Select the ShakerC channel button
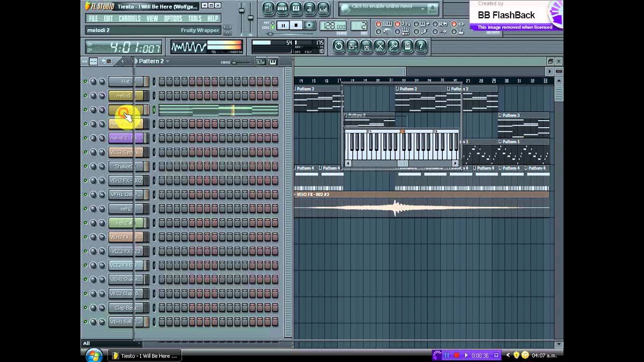 [x=125, y=166]
